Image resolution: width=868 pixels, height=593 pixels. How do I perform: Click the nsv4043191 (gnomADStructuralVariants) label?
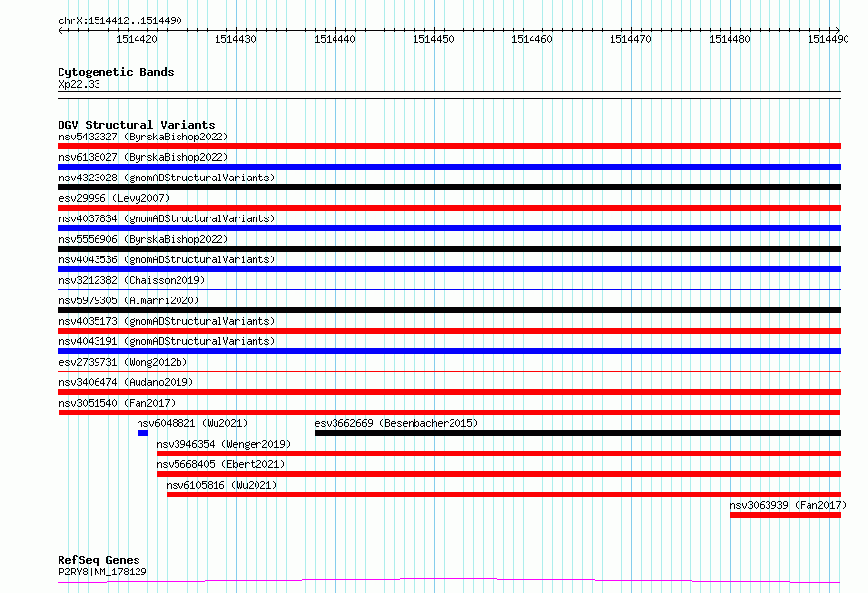tap(167, 341)
